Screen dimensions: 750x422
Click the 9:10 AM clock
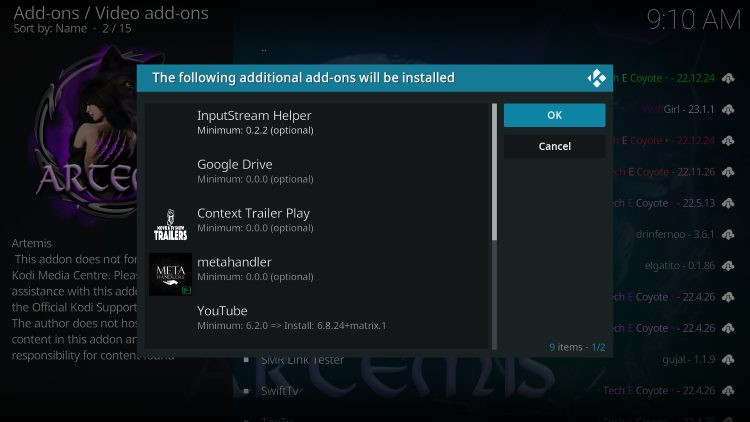click(x=693, y=20)
